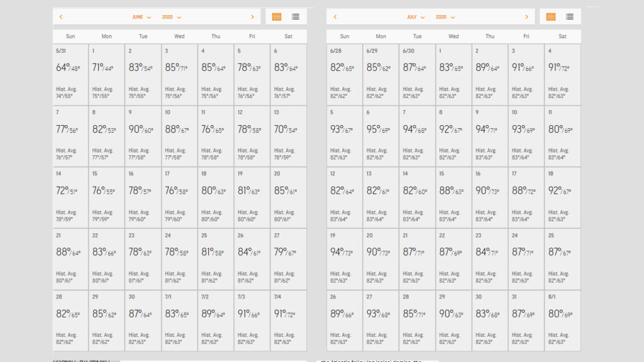
Task: Go to next month in July calendar
Action: 527,17
